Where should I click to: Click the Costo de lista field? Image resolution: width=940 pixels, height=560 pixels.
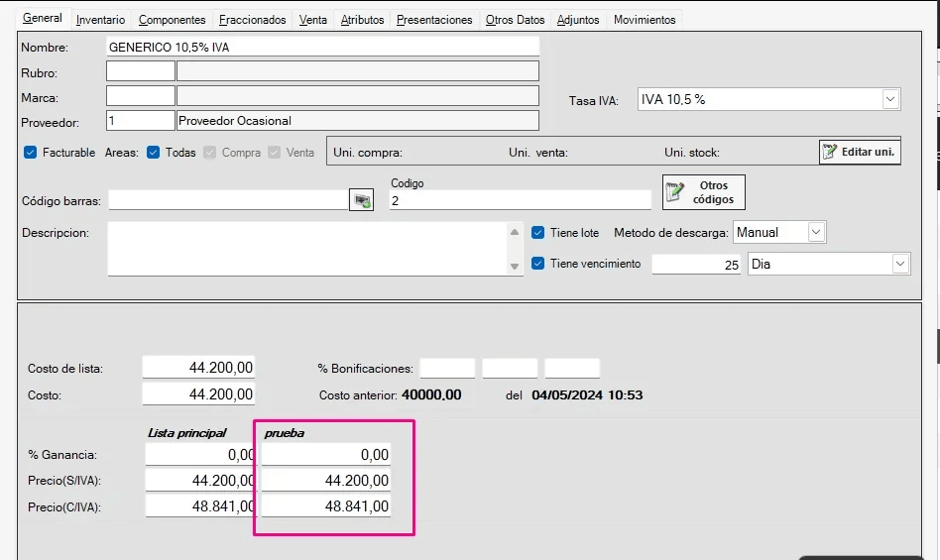(198, 368)
